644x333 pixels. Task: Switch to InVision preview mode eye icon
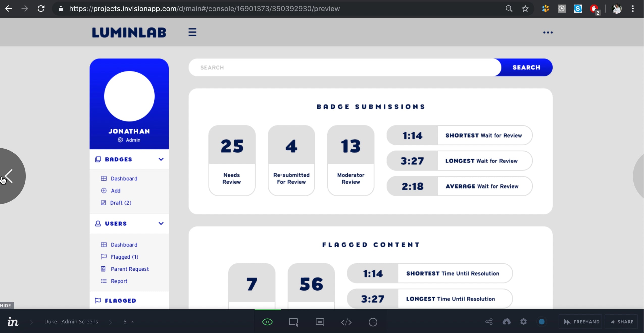coord(267,322)
